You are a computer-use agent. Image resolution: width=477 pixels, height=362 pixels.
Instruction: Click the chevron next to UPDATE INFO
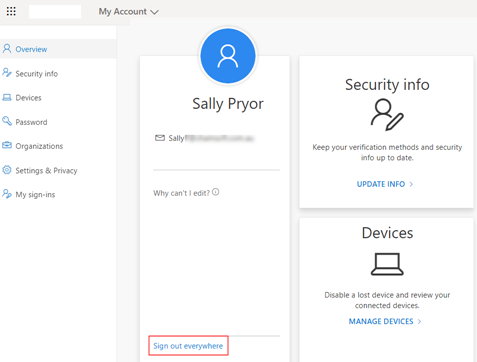411,184
